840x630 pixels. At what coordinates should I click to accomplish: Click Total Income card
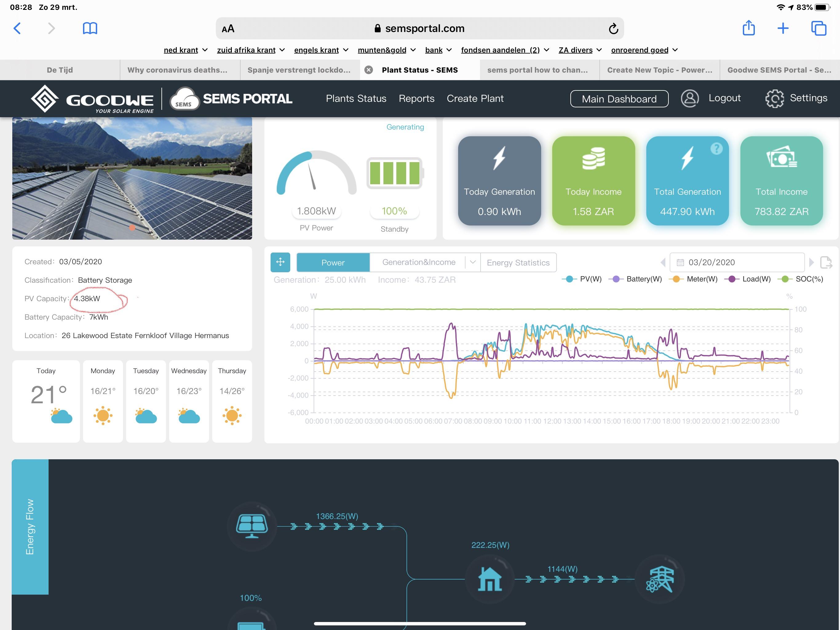coord(782,181)
